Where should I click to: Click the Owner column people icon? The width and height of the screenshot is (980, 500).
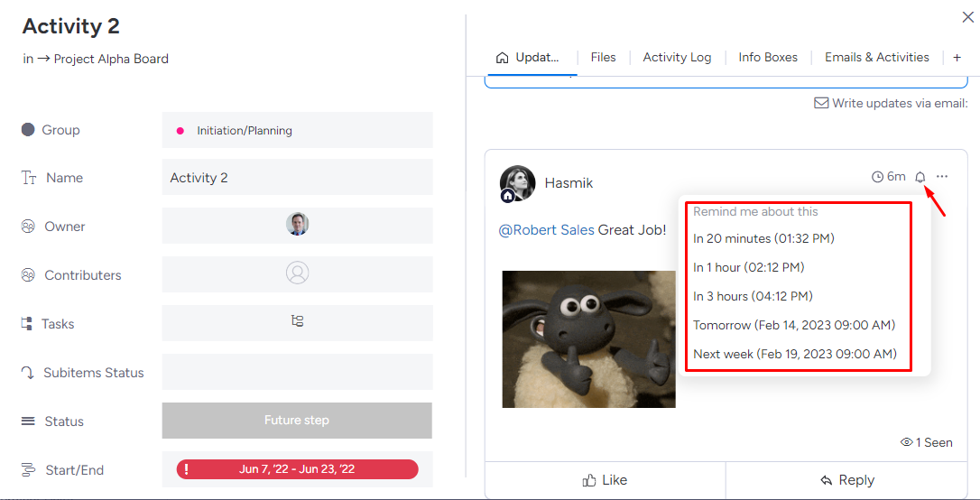(27, 227)
